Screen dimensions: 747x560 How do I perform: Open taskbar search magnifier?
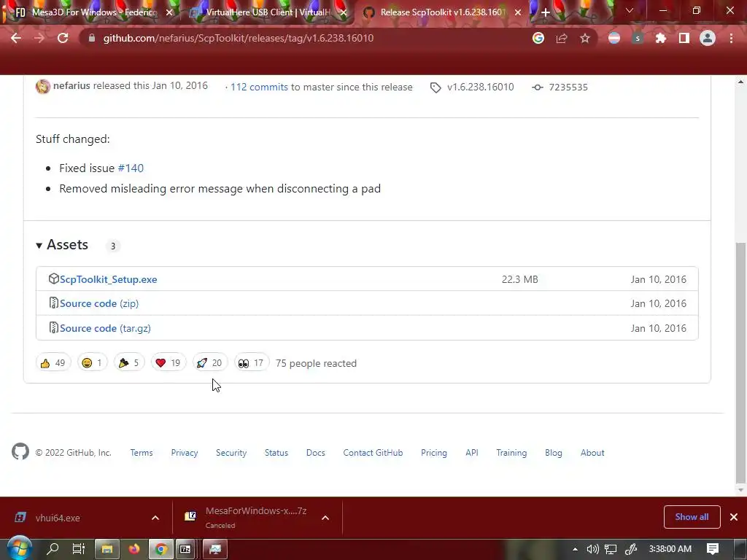tap(53, 549)
